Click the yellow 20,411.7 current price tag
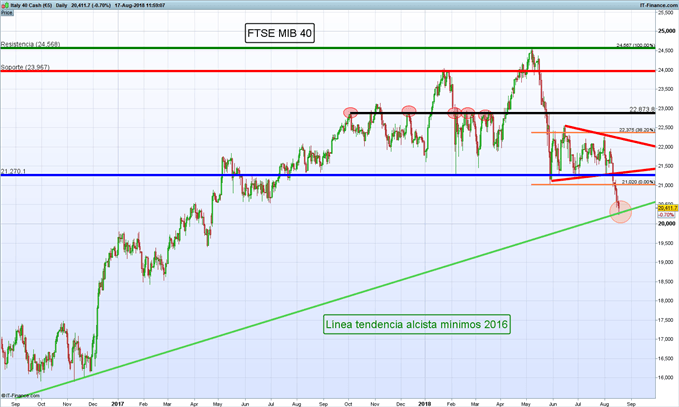Image resolution: width=679 pixels, height=407 pixels. pyautogui.click(x=667, y=208)
